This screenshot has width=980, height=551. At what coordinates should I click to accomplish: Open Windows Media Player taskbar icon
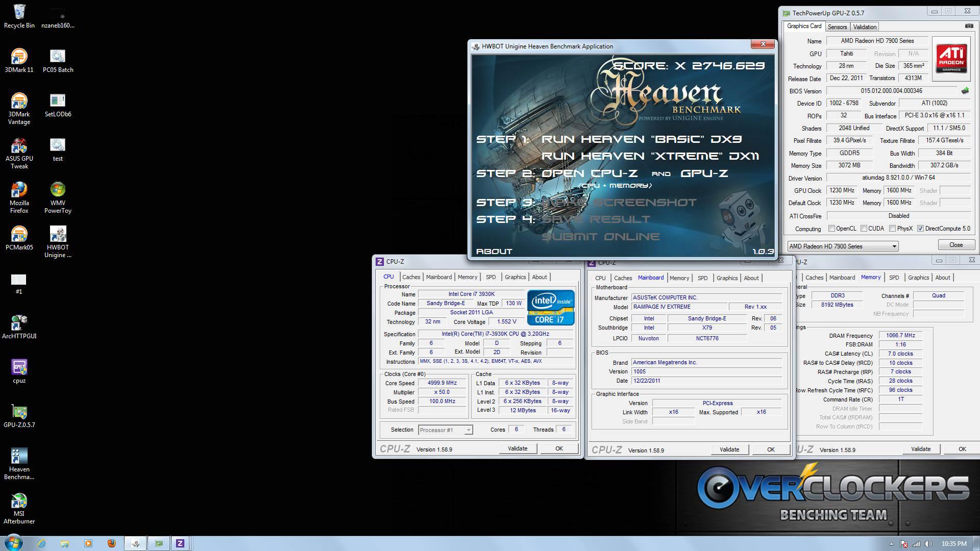pyautogui.click(x=88, y=543)
